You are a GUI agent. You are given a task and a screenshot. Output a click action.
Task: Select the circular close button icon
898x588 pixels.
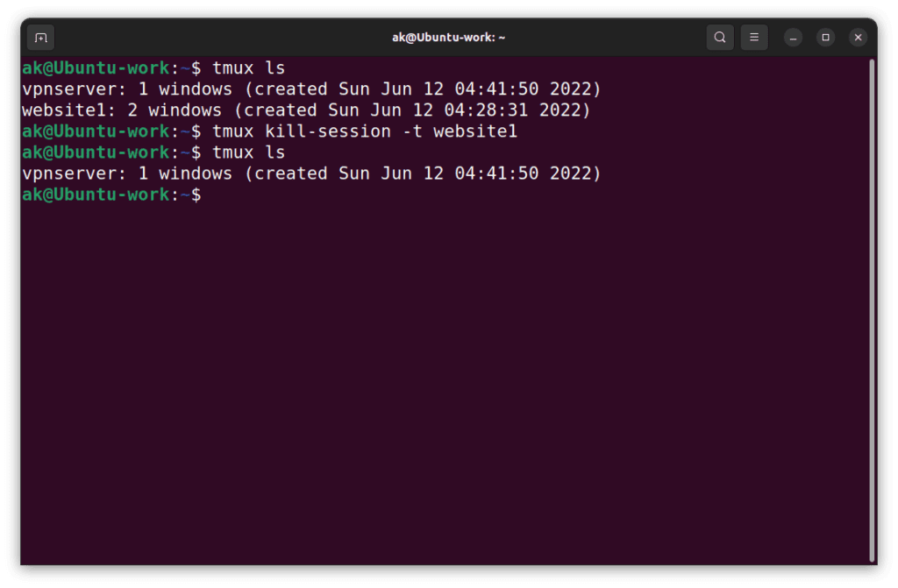(x=858, y=37)
